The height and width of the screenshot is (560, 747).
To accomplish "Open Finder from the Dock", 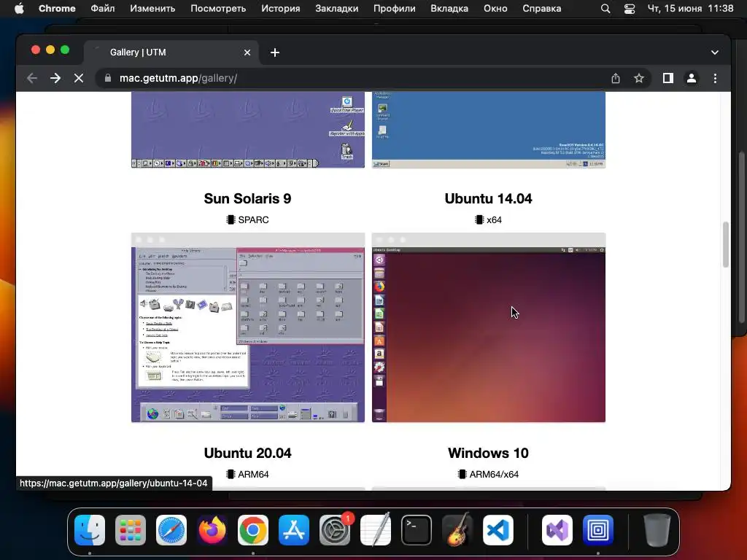I will pyautogui.click(x=90, y=530).
